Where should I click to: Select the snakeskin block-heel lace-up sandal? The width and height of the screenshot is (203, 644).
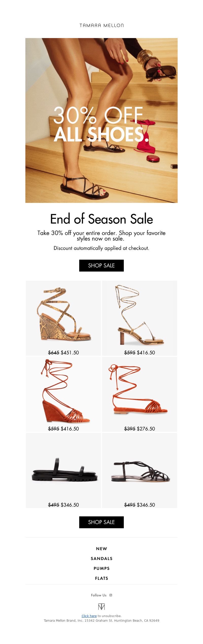(x=140, y=318)
